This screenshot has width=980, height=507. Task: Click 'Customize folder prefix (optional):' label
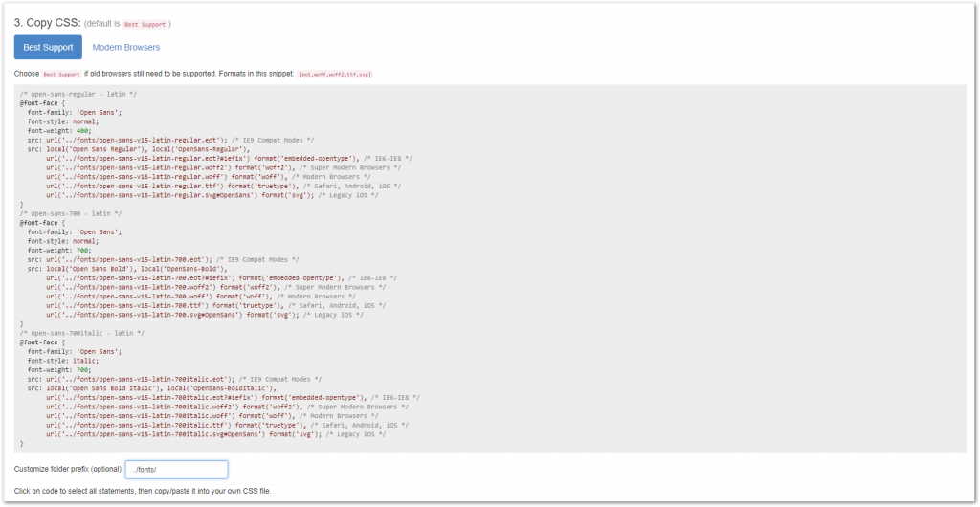(68, 470)
